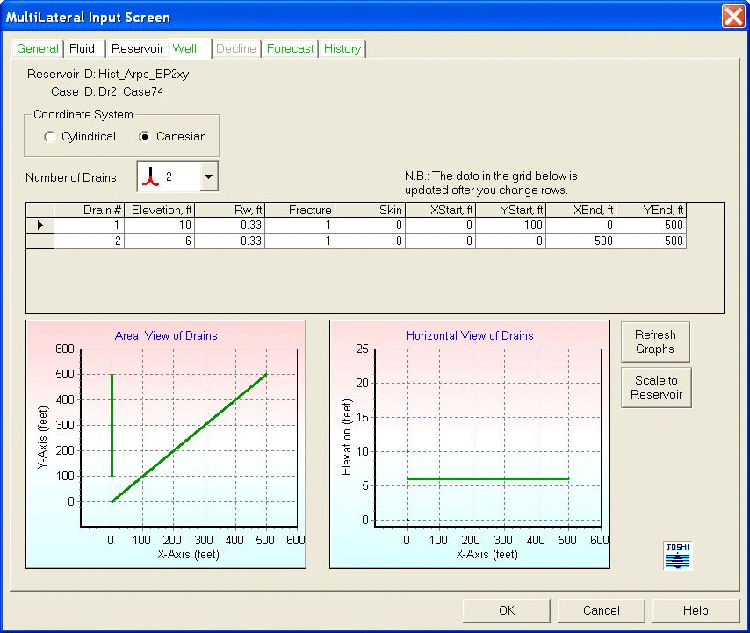Viewport: 750px width, 633px height.
Task: Switch to the Fluid tab
Action: point(82,48)
